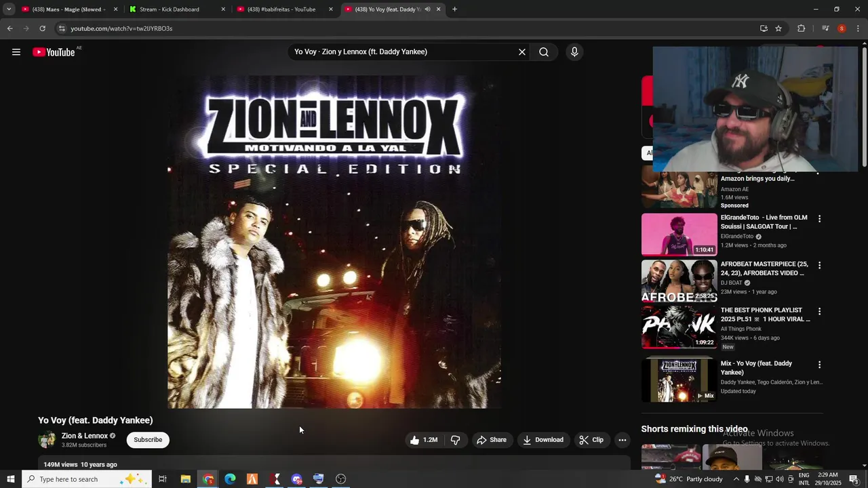Viewport: 868px width, 488px height.
Task: Open the Chrome extensions puzzle icon
Action: (x=802, y=28)
